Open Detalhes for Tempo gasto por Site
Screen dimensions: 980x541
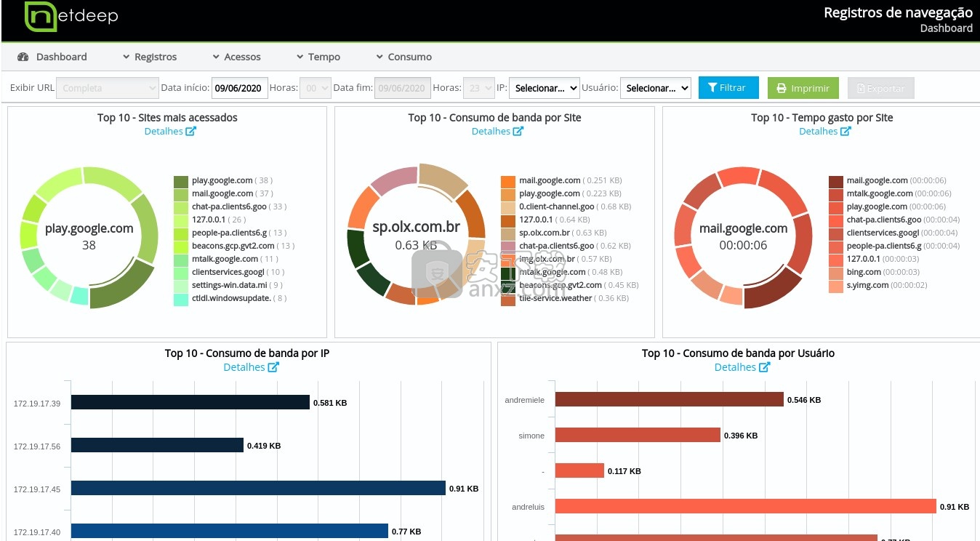click(x=825, y=132)
